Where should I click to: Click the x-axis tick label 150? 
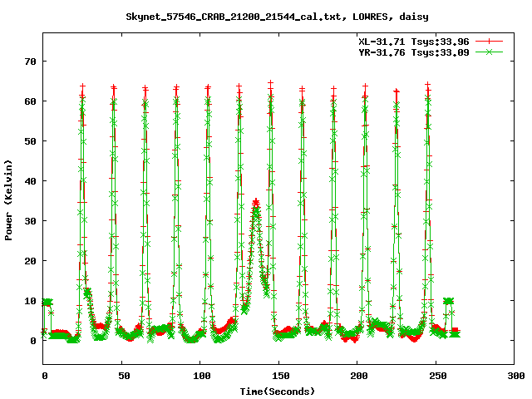[x=281, y=376]
